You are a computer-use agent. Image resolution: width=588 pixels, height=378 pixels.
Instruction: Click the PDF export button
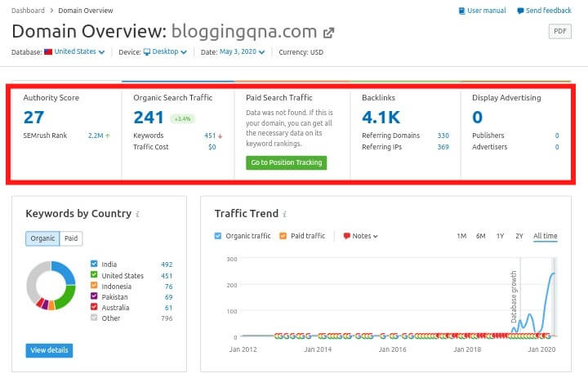coord(560,31)
